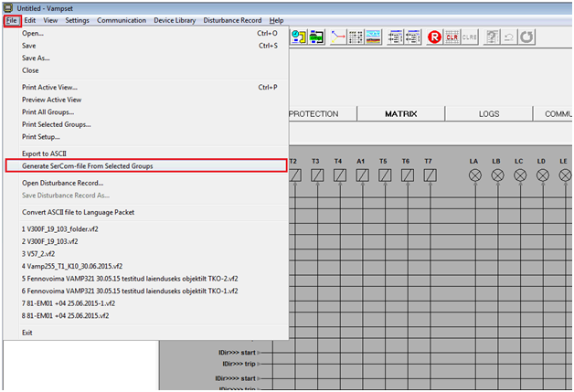Click the greyed CLRE toolbar icon
The image size is (574, 392).
470,37
